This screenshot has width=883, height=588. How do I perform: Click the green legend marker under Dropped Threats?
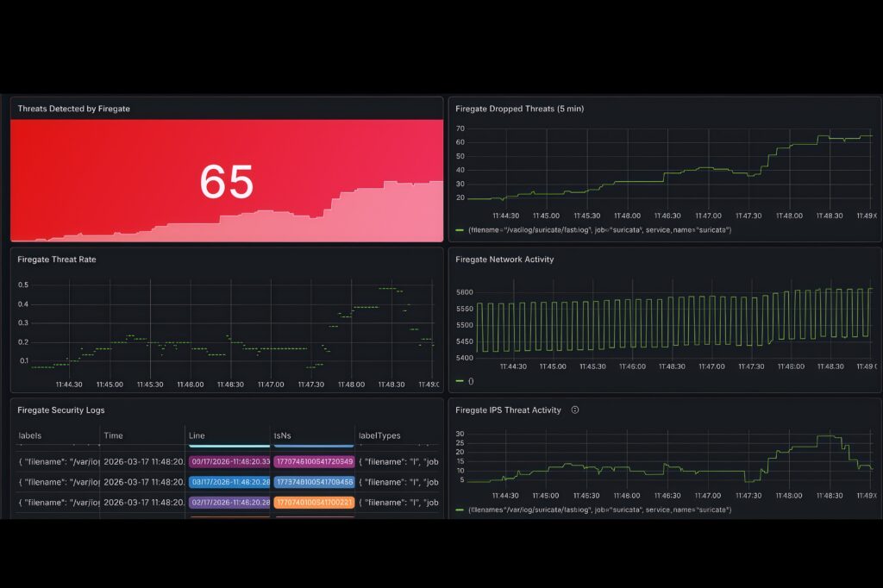coord(460,230)
